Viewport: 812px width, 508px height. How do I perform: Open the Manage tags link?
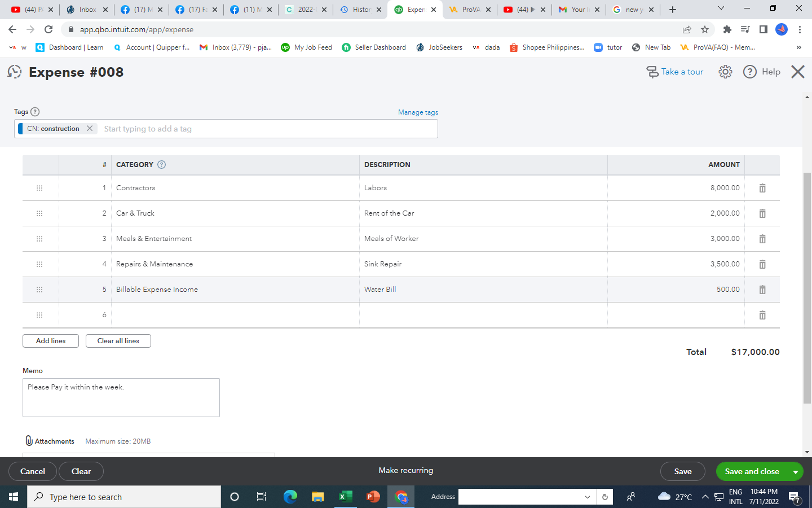point(418,112)
